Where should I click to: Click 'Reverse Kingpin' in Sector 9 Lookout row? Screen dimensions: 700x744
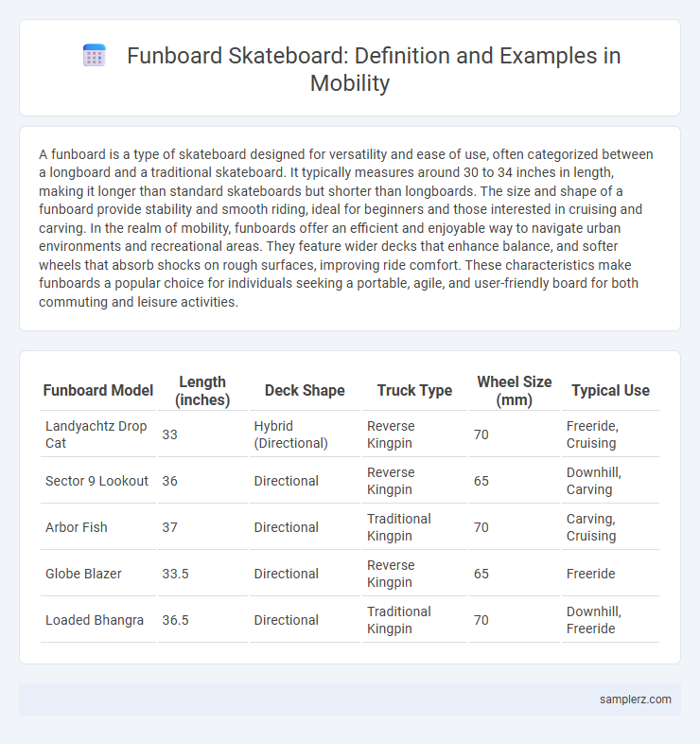click(x=391, y=481)
